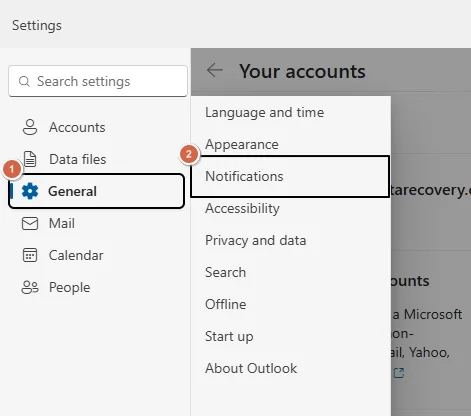The height and width of the screenshot is (416, 471).
Task: Click the Mail envelope icon
Action: click(x=30, y=223)
